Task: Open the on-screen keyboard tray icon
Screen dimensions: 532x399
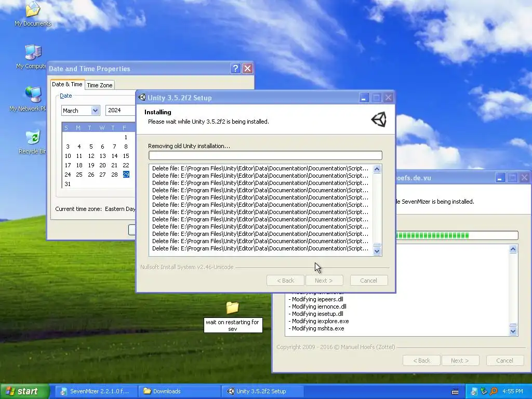Action: [x=455, y=392]
